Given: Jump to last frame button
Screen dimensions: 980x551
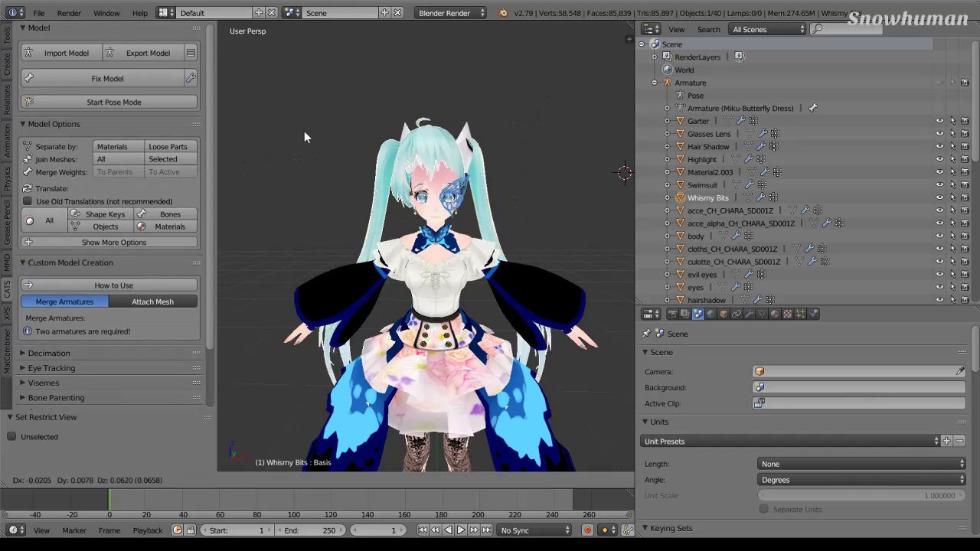Looking at the screenshot, I should click(486, 530).
